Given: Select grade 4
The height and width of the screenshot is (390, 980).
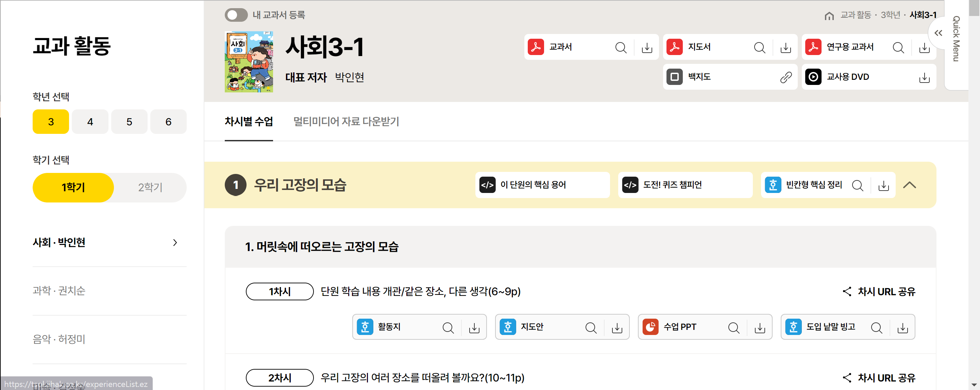Looking at the screenshot, I should pos(90,122).
